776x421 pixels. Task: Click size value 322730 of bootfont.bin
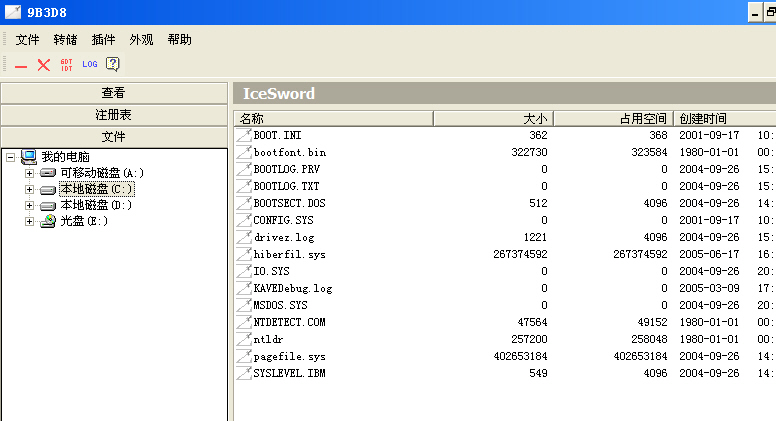530,152
